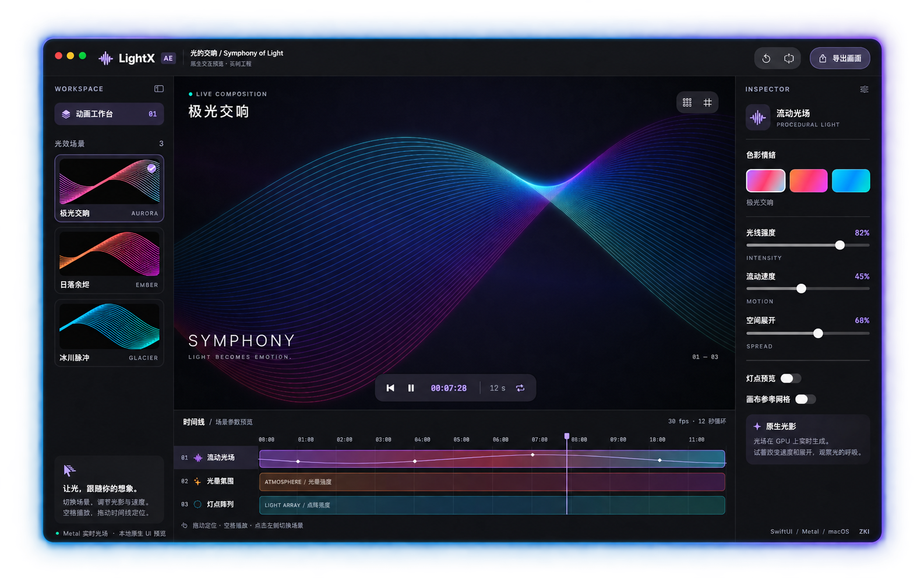
Task: Click the LightX waveform logo icon
Action: [105, 58]
